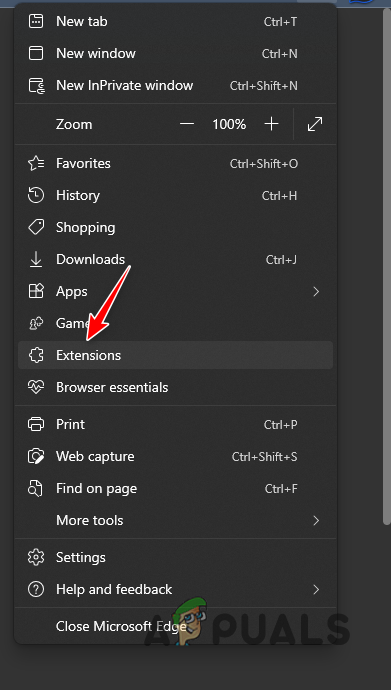Click the Apps grid icon
391x690 pixels.
(36, 291)
